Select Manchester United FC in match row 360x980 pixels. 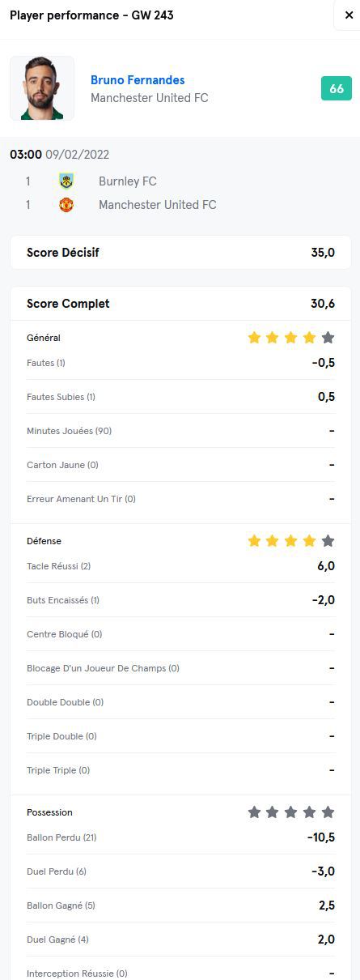pos(158,205)
